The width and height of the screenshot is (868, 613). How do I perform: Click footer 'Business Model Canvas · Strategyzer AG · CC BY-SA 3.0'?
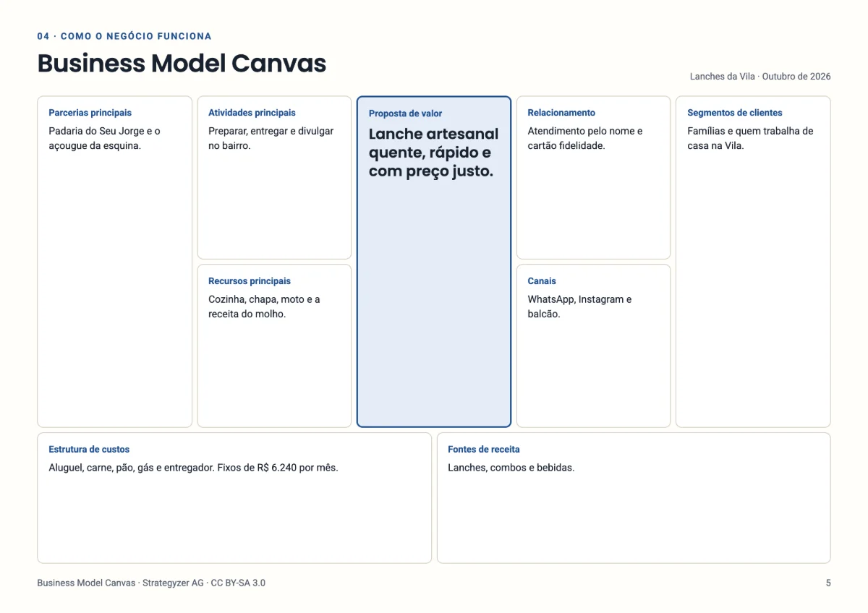point(151,583)
